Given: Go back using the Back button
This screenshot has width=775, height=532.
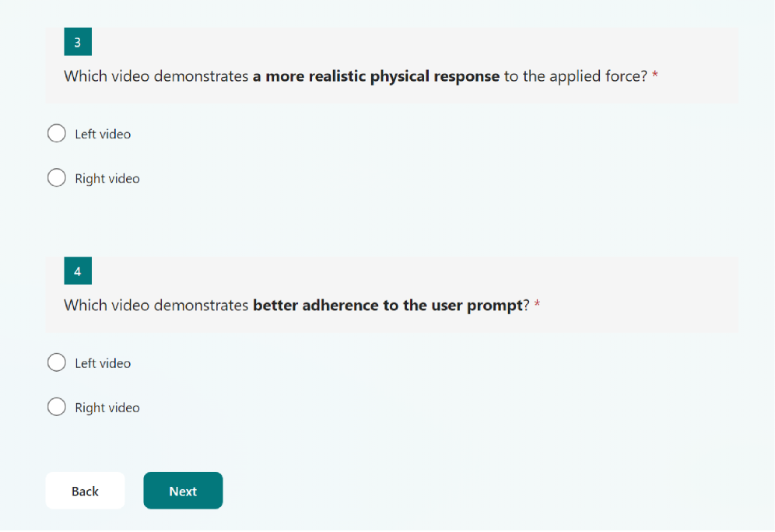Looking at the screenshot, I should coord(85,491).
